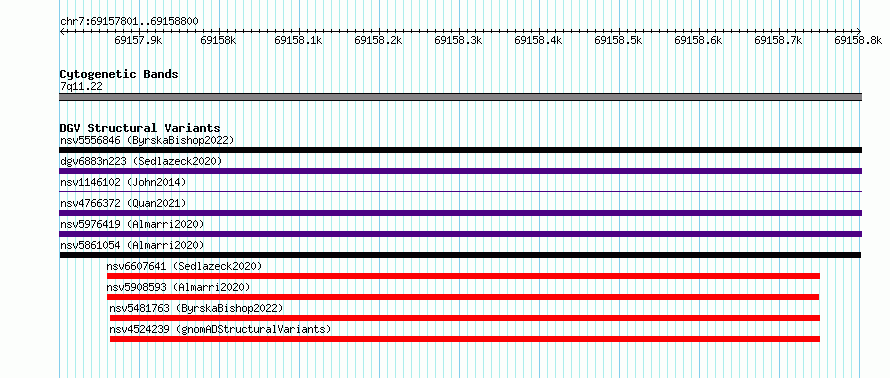The width and height of the screenshot is (890, 378).
Task: Open the nsv5481763 (ByrskaBishop2022) variant label
Action: click(x=196, y=308)
